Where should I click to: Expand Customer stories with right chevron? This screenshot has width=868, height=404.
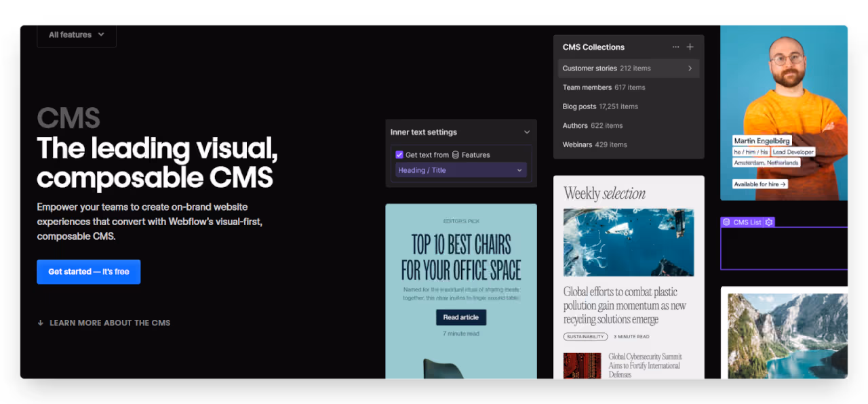click(x=690, y=68)
